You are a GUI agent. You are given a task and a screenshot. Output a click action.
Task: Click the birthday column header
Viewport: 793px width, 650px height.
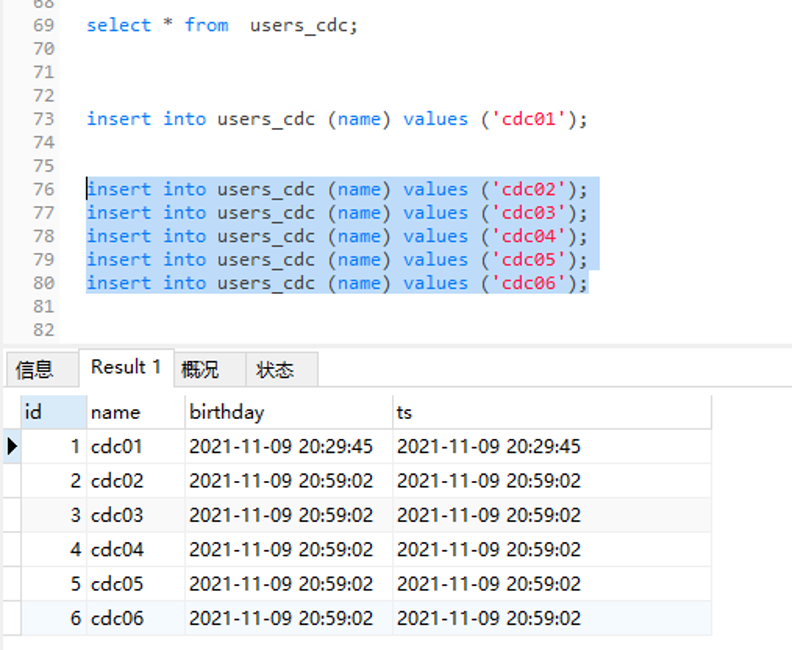[x=288, y=412]
